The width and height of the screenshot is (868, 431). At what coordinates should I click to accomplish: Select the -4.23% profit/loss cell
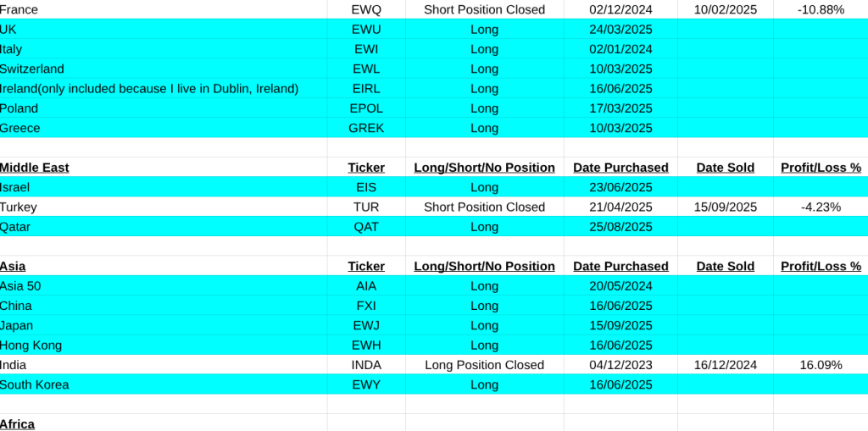click(x=820, y=207)
